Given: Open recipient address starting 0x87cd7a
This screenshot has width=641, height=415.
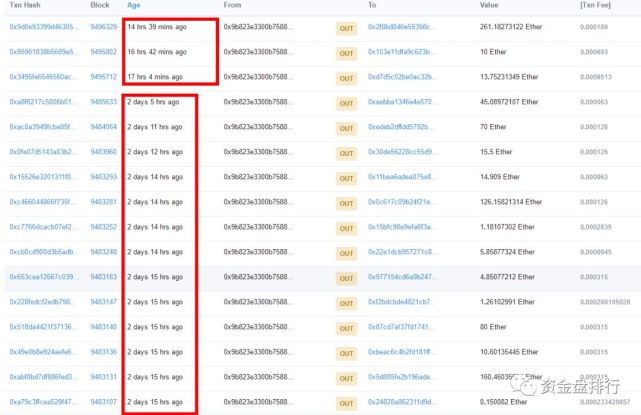Looking at the screenshot, I should tap(401, 327).
